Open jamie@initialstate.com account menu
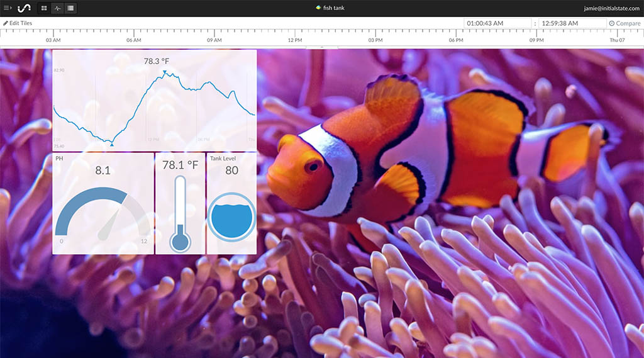The height and width of the screenshot is (358, 644). (x=611, y=8)
